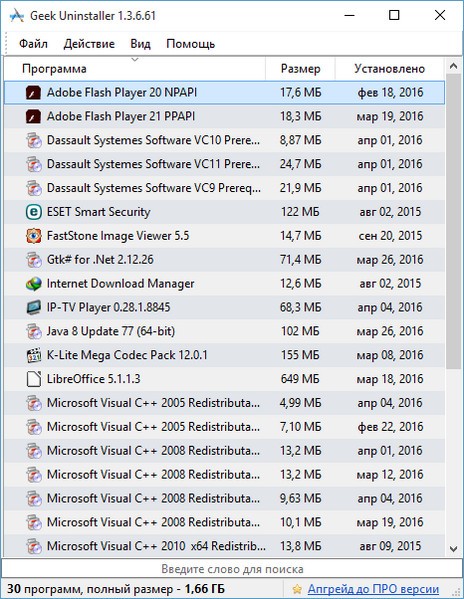
Task: Click the toolbar grip handle beside Файл
Action: click(6, 44)
